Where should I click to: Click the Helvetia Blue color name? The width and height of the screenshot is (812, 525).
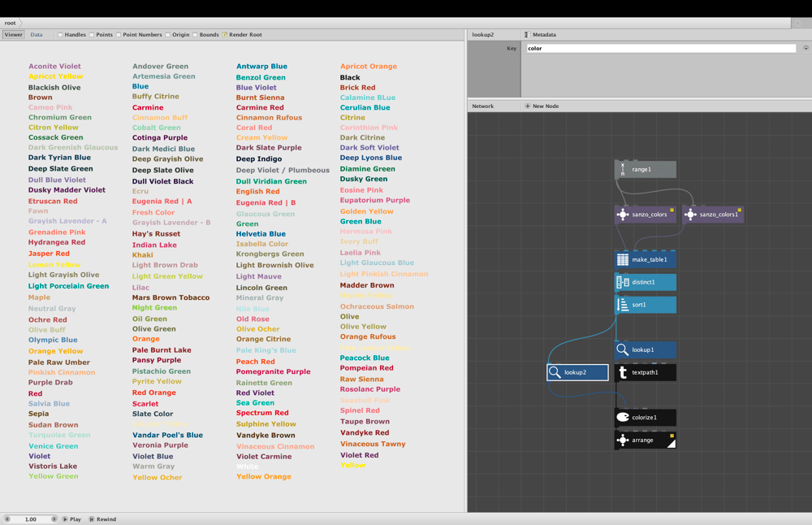point(261,234)
